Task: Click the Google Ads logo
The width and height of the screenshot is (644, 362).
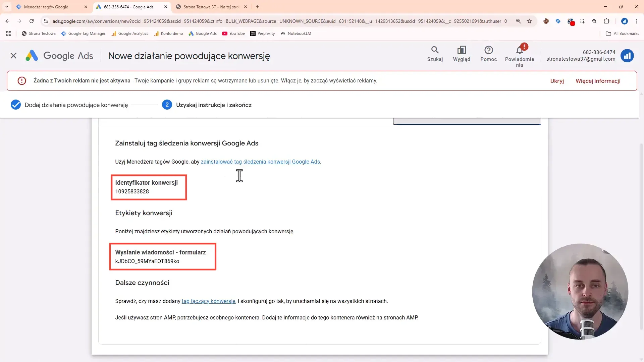Action: 59,56
